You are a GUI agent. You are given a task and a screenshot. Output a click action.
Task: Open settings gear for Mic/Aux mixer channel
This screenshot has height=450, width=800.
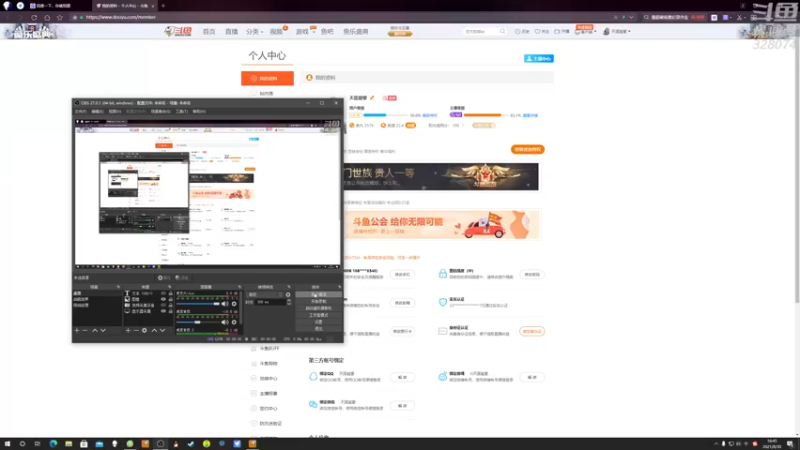click(234, 304)
